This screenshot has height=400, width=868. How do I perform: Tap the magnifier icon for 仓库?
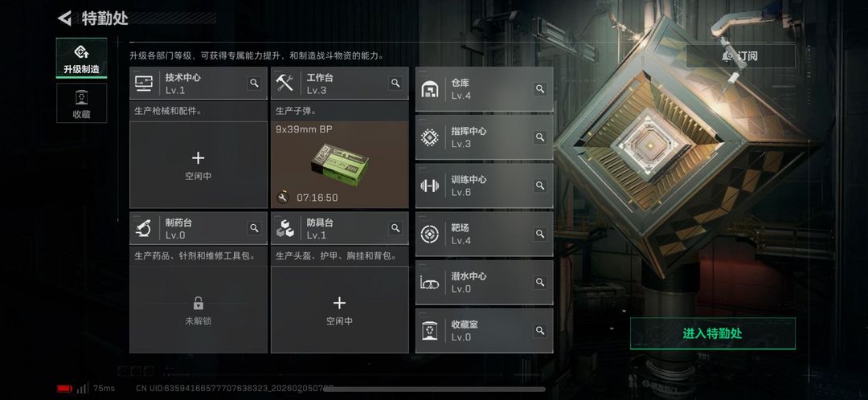(x=540, y=88)
